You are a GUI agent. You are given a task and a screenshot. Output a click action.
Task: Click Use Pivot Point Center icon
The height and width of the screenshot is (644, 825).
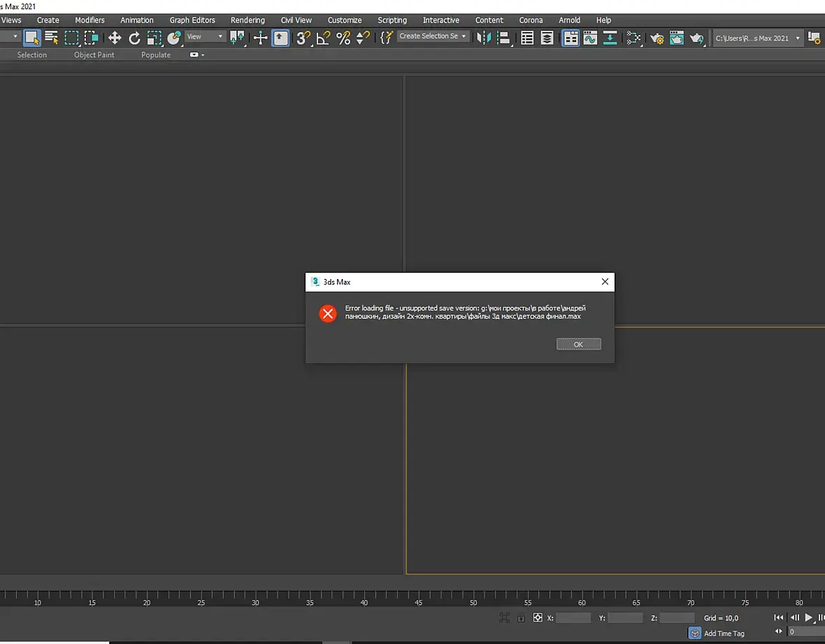237,38
